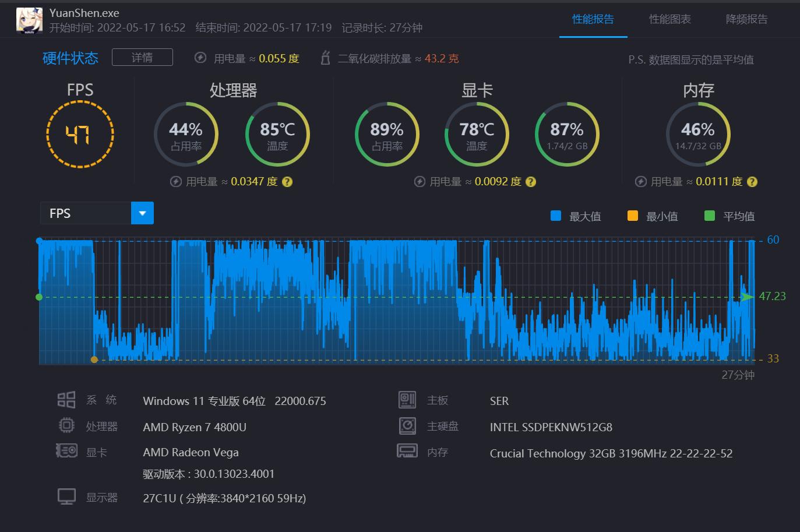Toggle the blue 最大值 legend series
This screenshot has height=532, width=800.
(x=556, y=216)
